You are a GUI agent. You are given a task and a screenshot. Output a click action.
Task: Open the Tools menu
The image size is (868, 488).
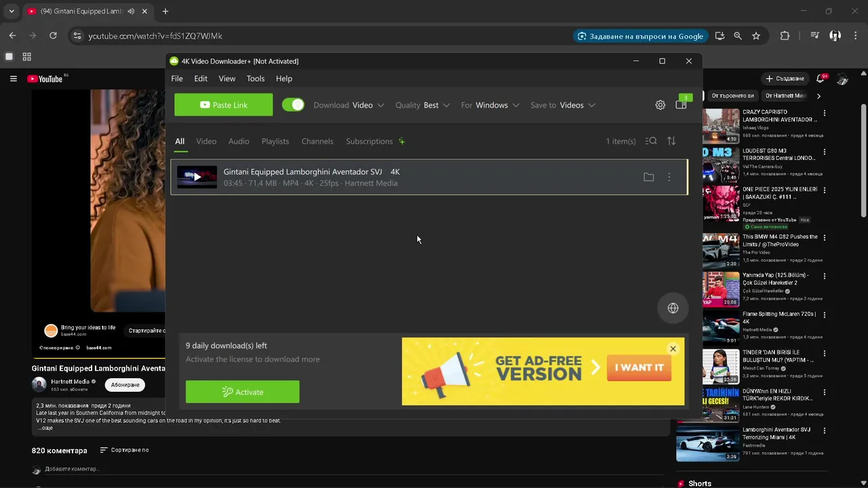[x=256, y=79]
